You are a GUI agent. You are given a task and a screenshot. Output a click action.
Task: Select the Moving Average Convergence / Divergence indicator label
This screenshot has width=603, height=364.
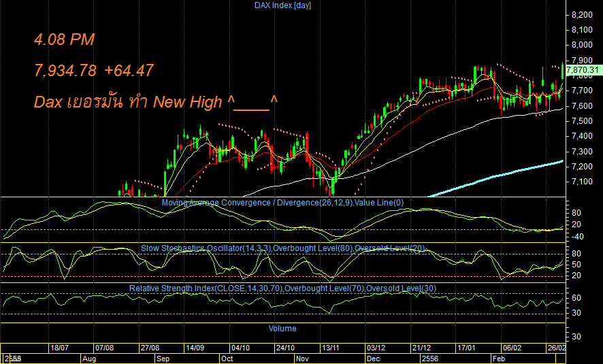coord(282,203)
